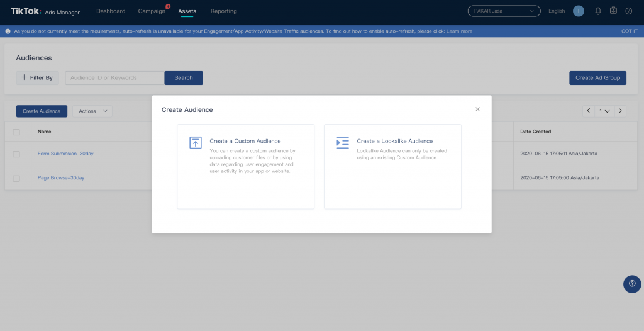Click the 17:05:00 Asia/Jakarta date cell
Viewport: 644px width, 331px height.
(559, 177)
